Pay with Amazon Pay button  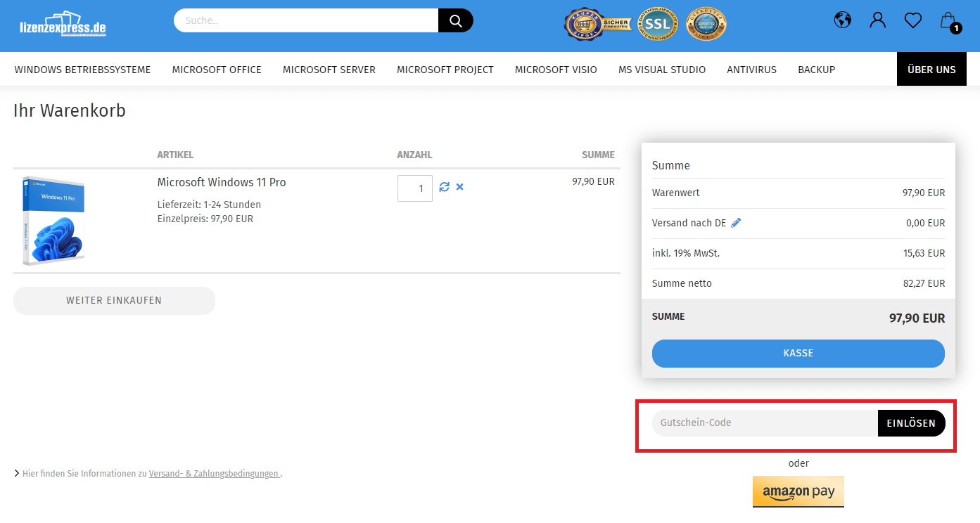point(798,491)
